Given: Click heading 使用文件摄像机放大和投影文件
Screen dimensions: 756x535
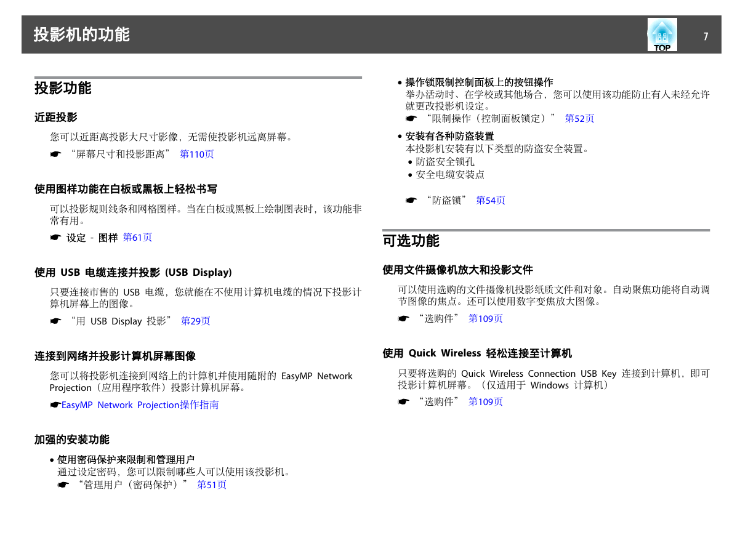Looking at the screenshot, I should pyautogui.click(x=458, y=270).
